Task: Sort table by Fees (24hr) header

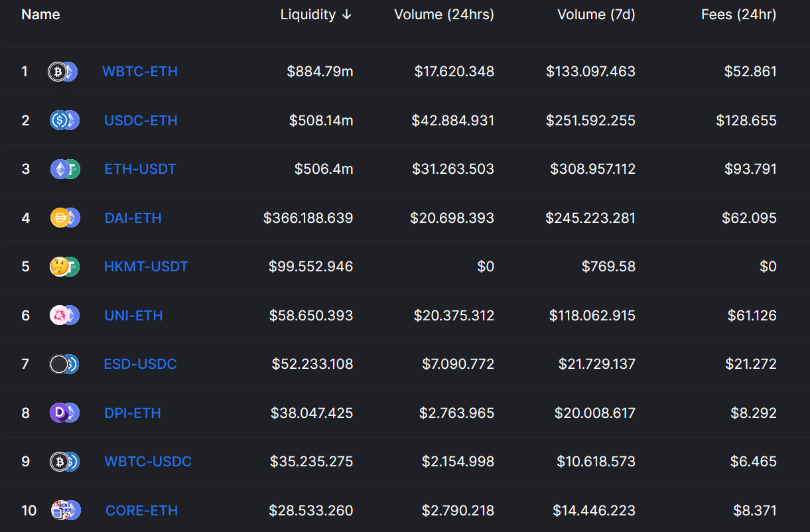Action: click(x=738, y=15)
